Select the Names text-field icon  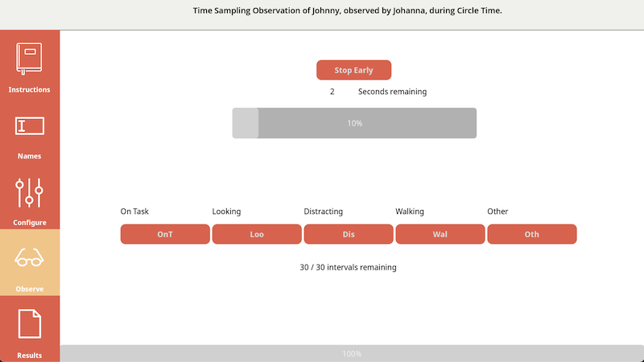[30, 125]
